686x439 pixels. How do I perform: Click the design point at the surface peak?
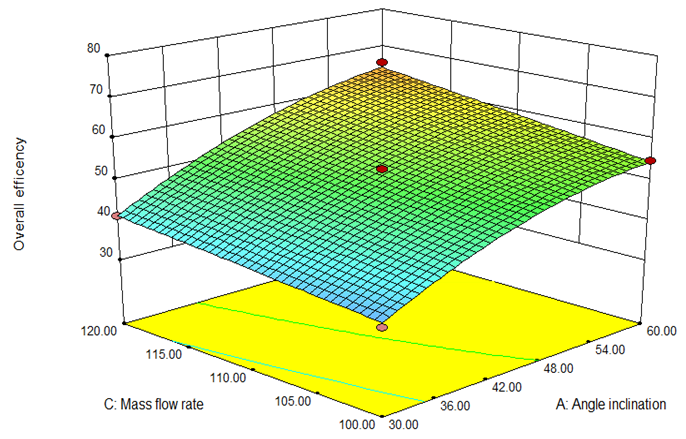381,63
